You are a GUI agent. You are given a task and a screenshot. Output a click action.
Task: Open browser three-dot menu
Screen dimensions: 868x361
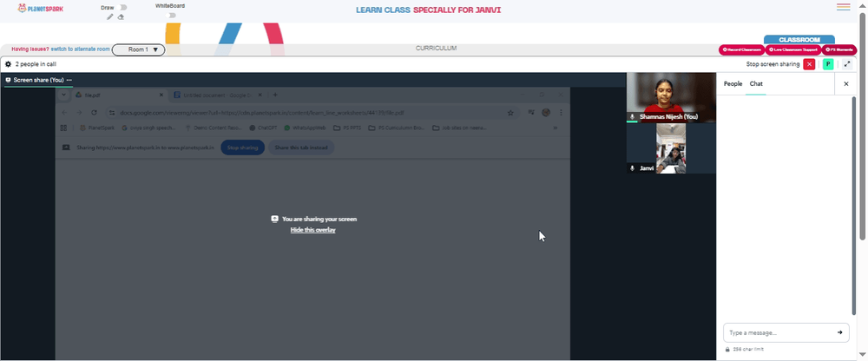click(561, 113)
